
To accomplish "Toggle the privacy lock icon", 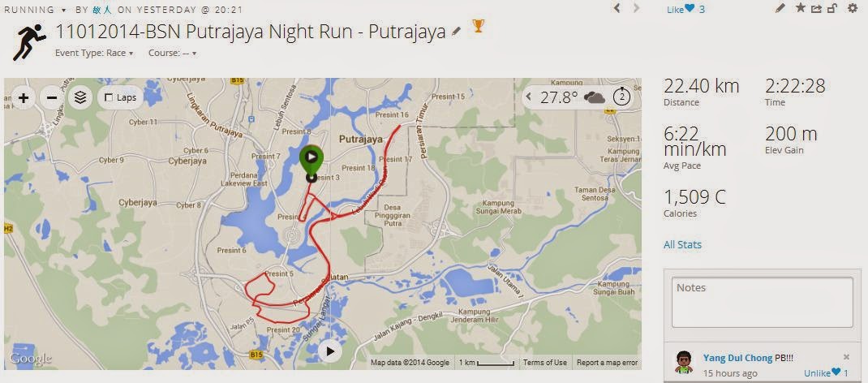I will (x=832, y=8).
